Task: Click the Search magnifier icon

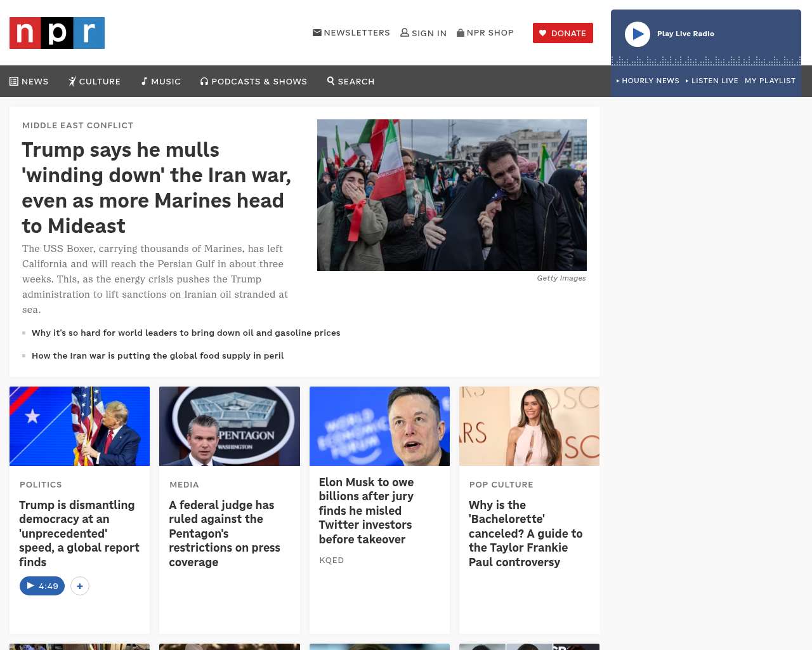Action: coord(331,81)
